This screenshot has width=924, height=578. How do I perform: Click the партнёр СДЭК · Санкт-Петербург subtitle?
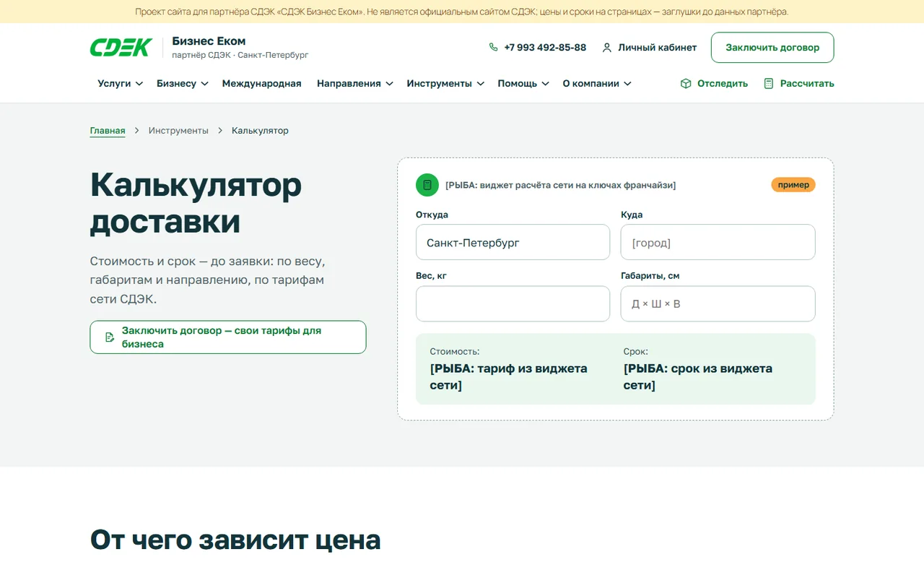point(240,55)
